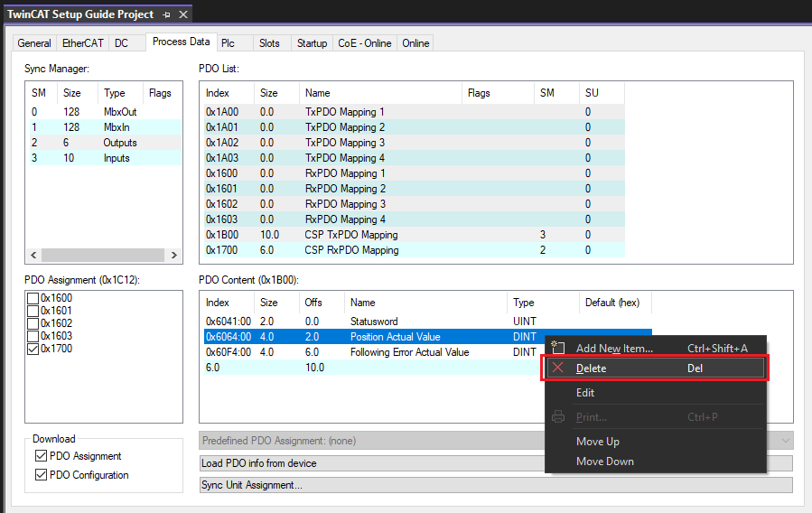Choose Edit in the context menu
This screenshot has height=513, width=812.
pyautogui.click(x=656, y=392)
